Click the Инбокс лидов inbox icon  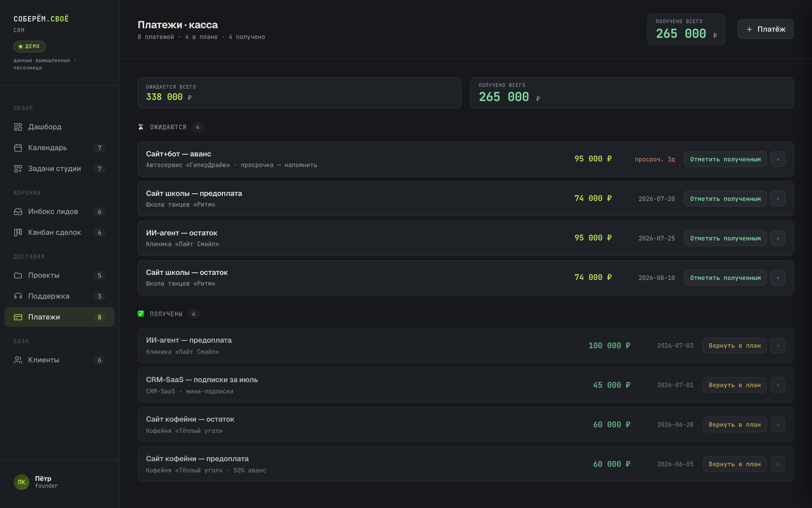[18, 212]
